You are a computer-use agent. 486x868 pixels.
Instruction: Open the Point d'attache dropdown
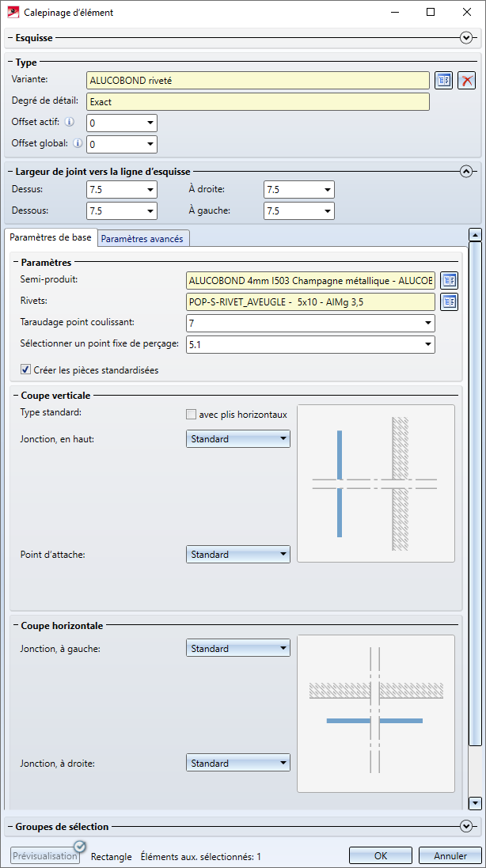point(238,554)
